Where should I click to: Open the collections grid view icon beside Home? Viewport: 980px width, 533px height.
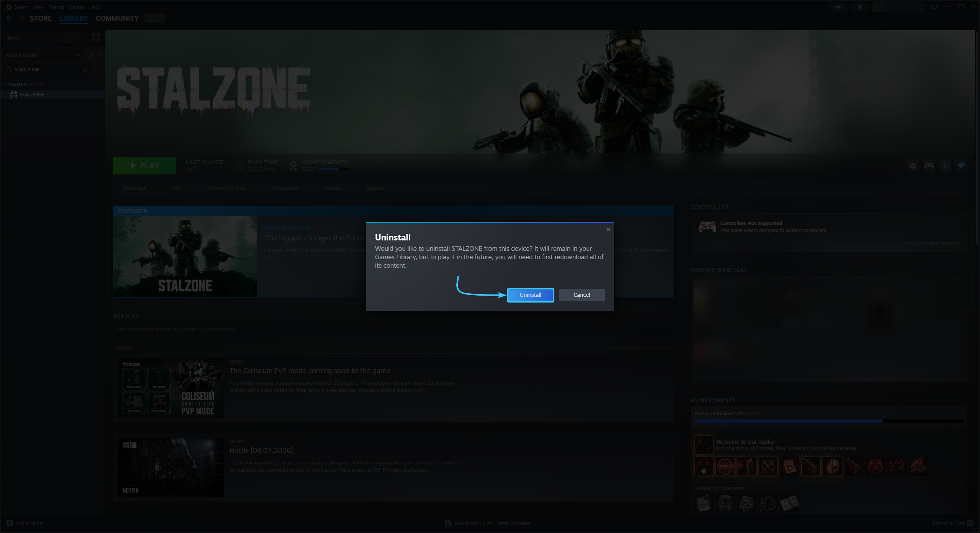96,37
